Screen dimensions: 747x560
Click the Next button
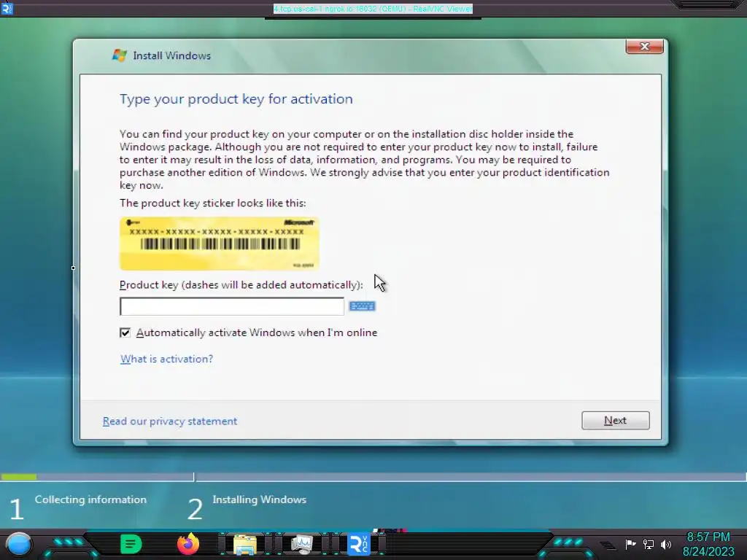[x=616, y=421]
